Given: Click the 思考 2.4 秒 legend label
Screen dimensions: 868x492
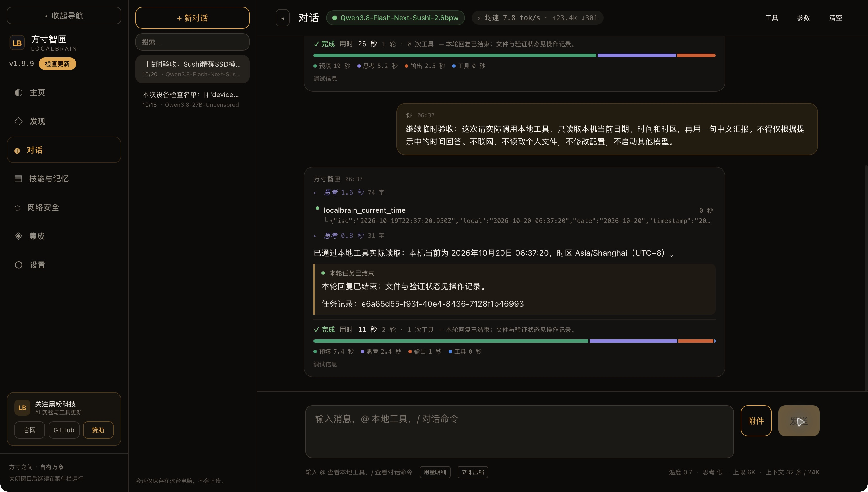Looking at the screenshot, I should click(381, 352).
